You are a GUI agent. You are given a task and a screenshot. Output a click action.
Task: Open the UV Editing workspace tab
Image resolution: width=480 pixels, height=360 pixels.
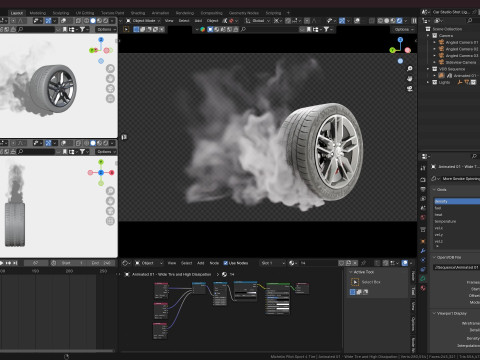click(x=85, y=13)
